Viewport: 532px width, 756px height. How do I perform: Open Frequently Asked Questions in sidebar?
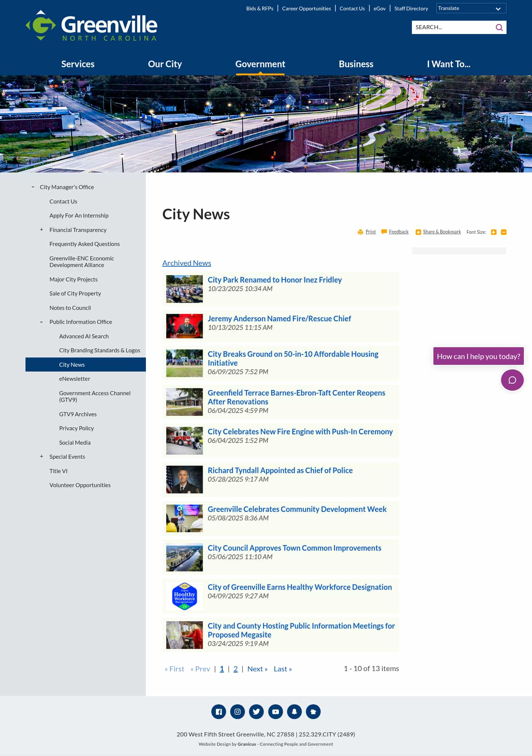[x=85, y=244]
